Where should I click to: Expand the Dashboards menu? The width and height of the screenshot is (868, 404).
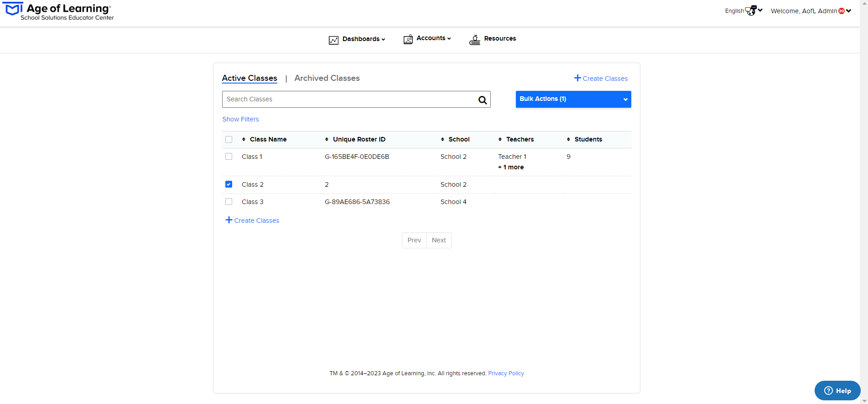coord(364,39)
